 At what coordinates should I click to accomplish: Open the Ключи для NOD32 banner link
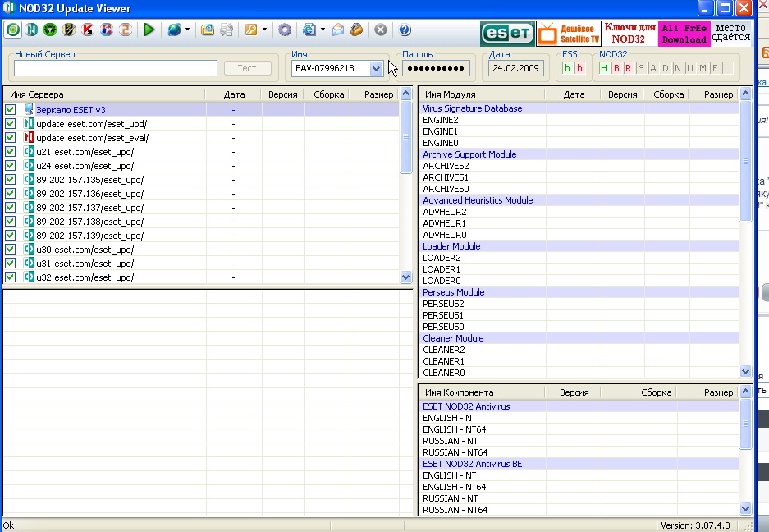tap(630, 34)
